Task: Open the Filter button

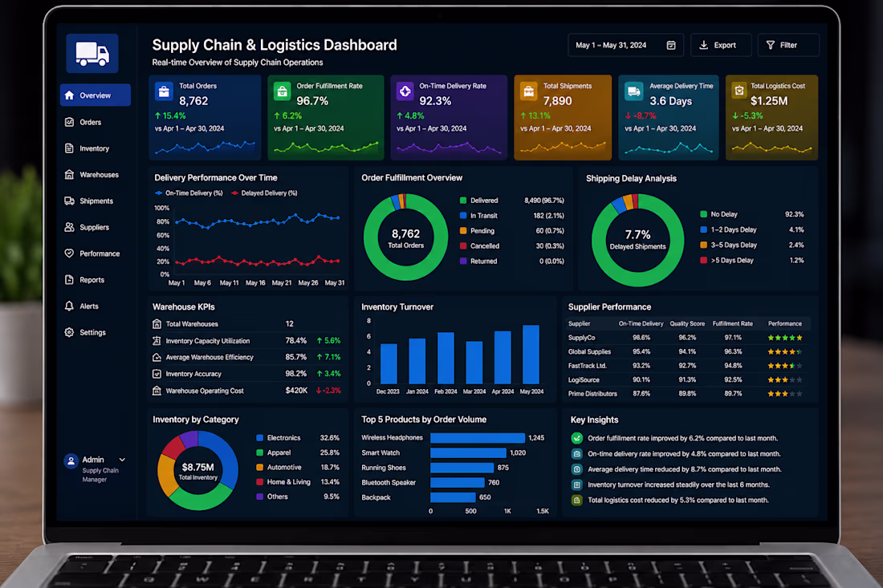Action: (788, 45)
